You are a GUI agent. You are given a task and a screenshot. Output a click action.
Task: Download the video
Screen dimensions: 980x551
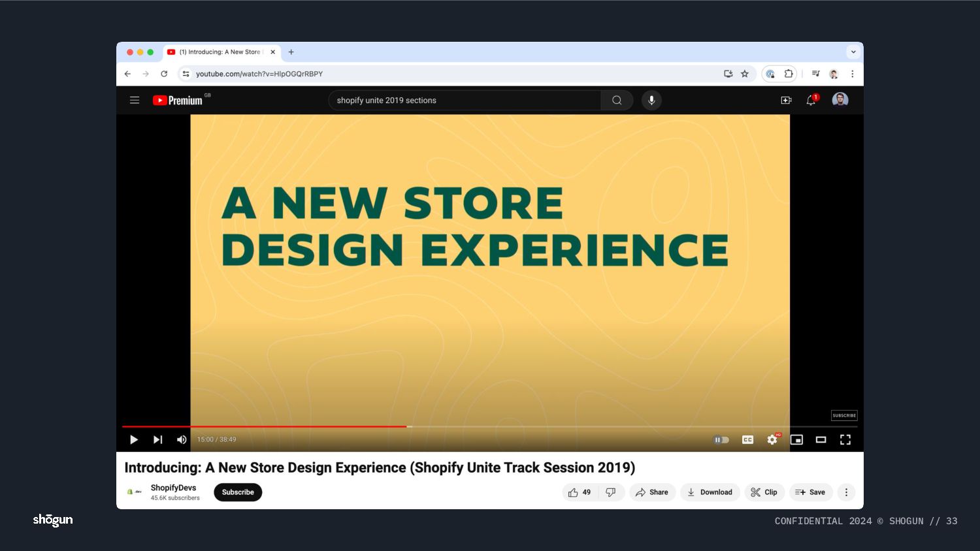click(710, 492)
